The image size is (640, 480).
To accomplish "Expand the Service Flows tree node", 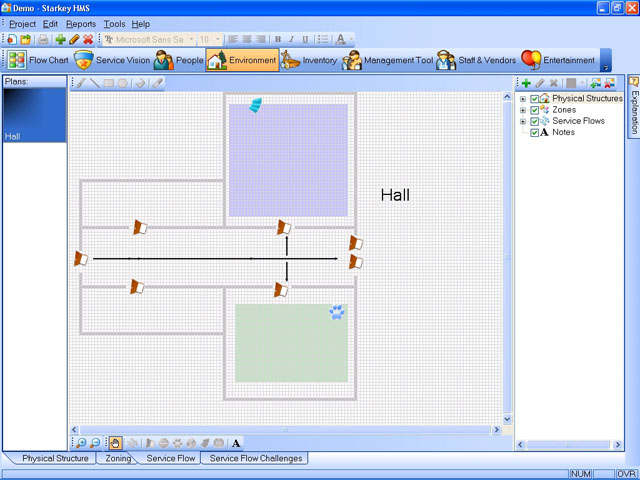I will 522,121.
